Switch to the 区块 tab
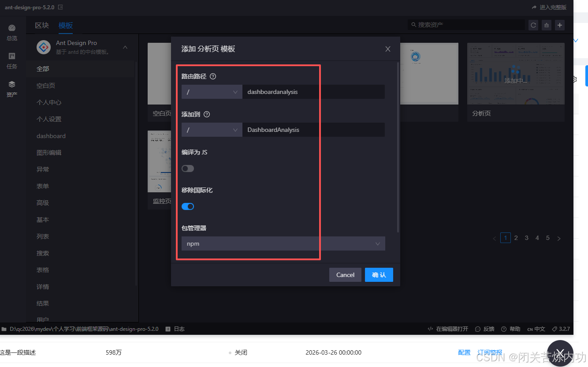 point(42,25)
